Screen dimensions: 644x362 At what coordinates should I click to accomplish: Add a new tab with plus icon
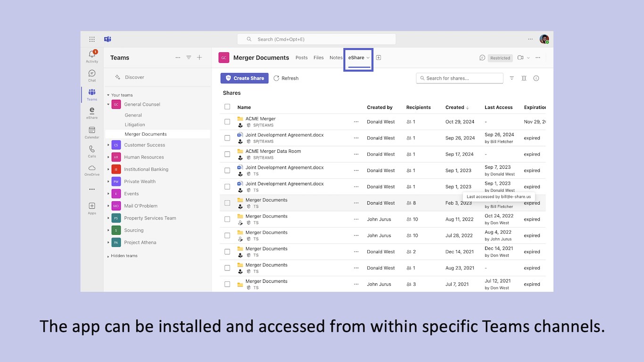[379, 58]
